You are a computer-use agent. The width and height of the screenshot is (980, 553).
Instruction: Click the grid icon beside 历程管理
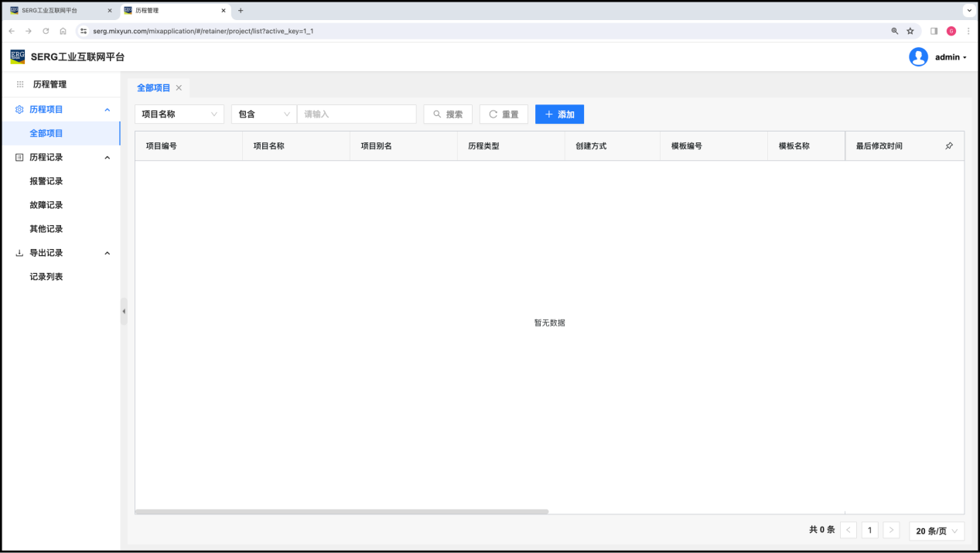pos(20,84)
